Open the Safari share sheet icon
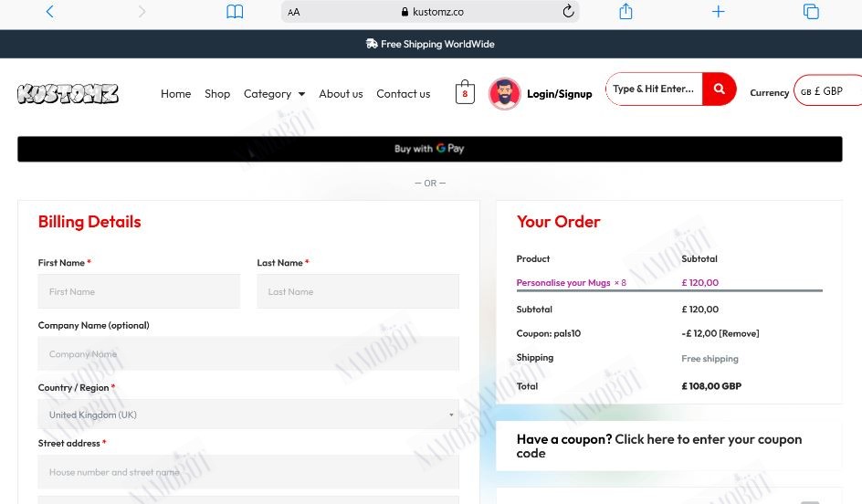Viewport: 862px width, 504px height. (625, 11)
